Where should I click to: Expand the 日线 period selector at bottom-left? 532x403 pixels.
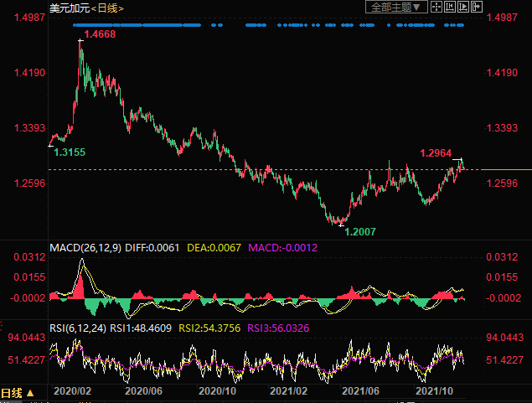(x=17, y=392)
